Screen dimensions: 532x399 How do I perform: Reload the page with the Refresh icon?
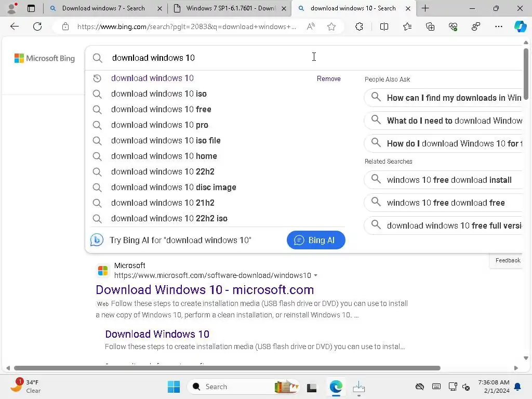[x=37, y=26]
